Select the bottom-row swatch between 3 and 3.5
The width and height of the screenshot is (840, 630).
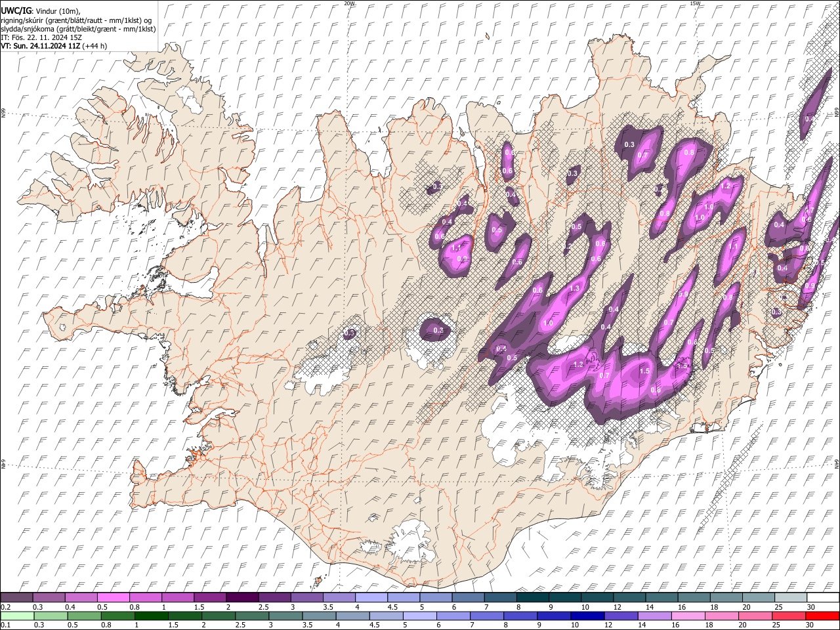tap(285, 616)
